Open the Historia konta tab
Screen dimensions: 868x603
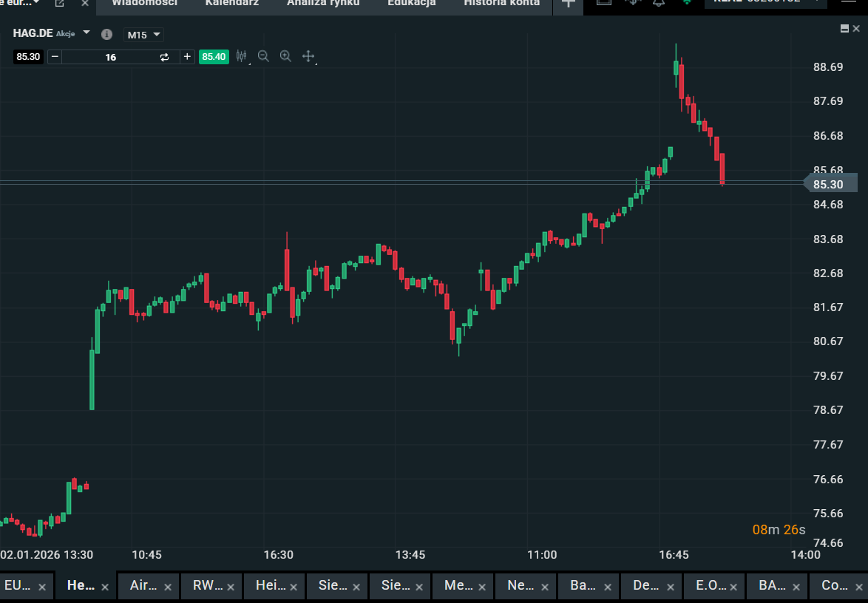pos(501,4)
